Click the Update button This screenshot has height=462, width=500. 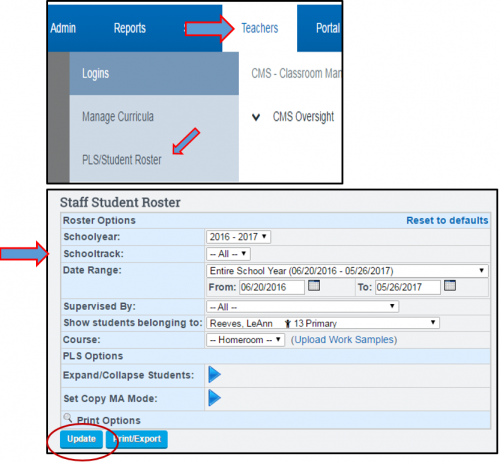click(81, 439)
